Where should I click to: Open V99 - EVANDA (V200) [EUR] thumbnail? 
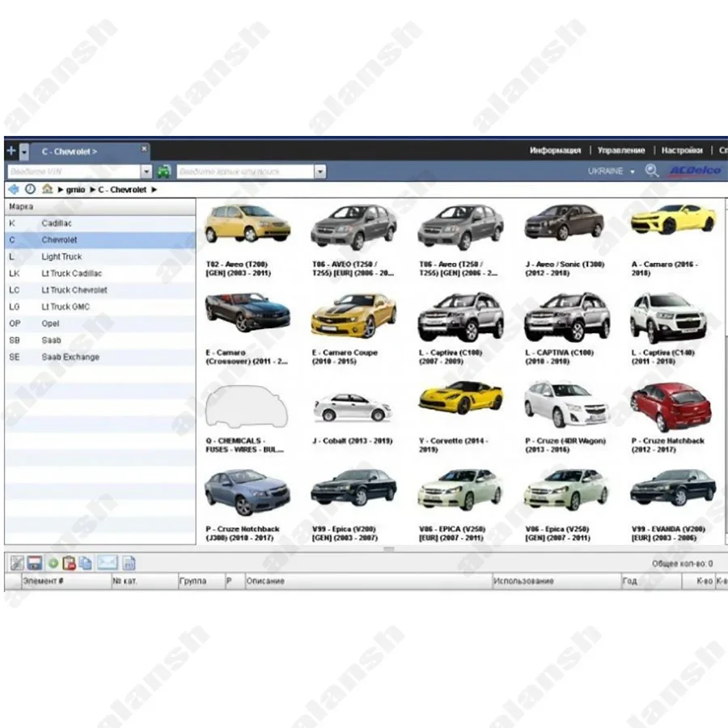(x=673, y=487)
